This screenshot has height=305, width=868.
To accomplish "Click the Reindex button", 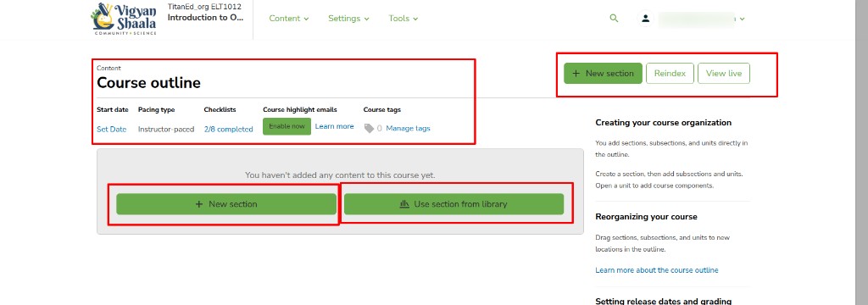I will point(670,73).
